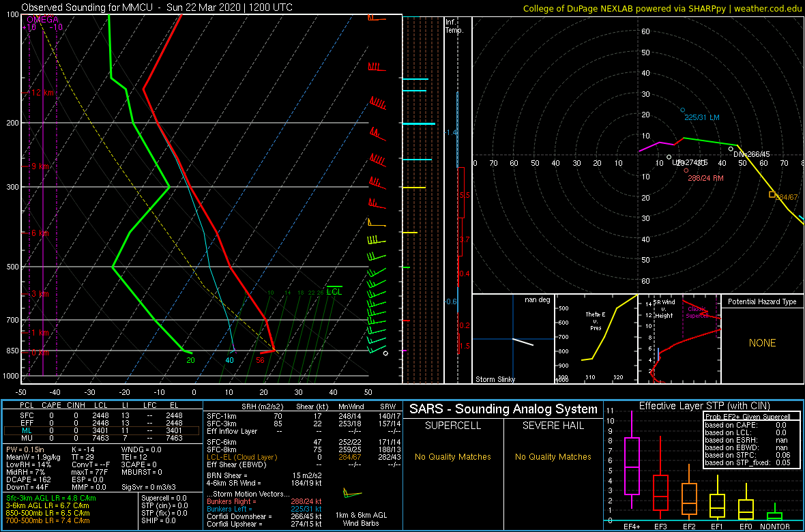The height and width of the screenshot is (532, 805).
Task: Click the NONE hazard type text
Action: pos(763,343)
